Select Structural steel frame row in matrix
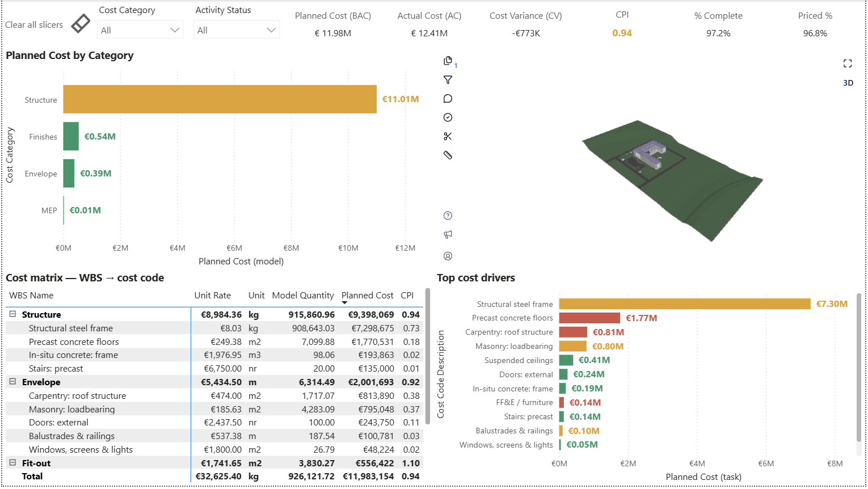This screenshot has height=489, width=868. [214, 328]
